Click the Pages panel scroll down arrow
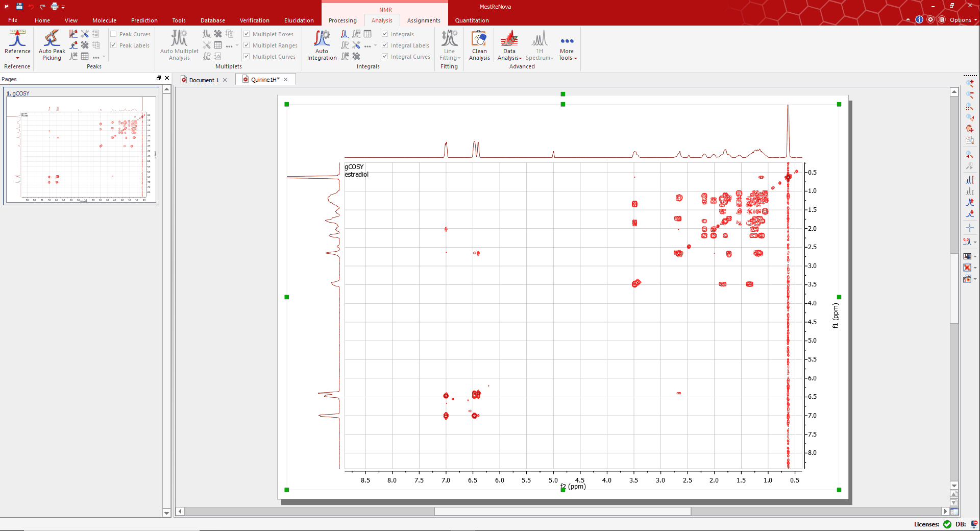The height and width of the screenshot is (531, 980). [x=166, y=513]
